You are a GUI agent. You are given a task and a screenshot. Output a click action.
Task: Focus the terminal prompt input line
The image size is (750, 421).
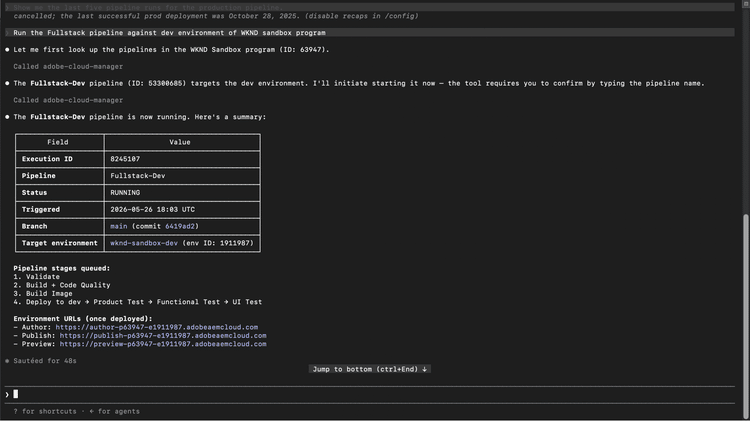pyautogui.click(x=370, y=394)
